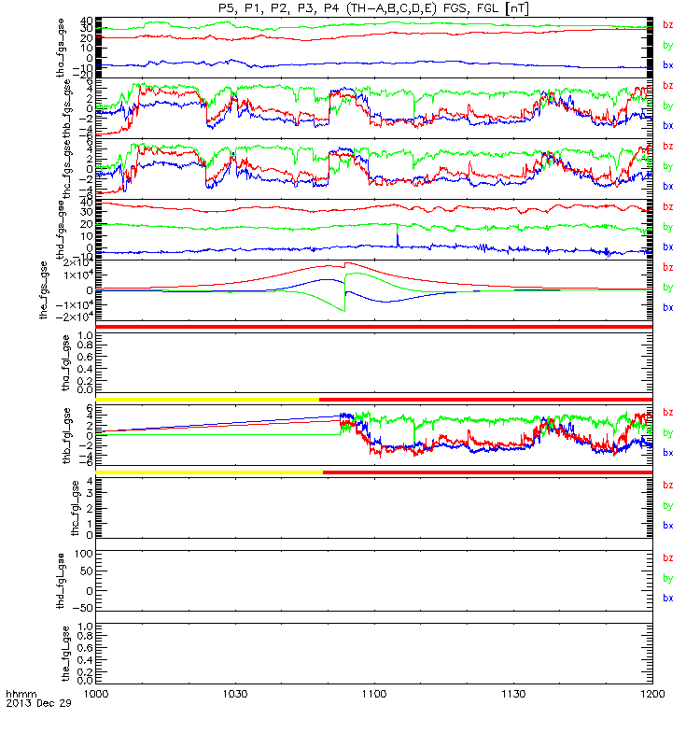
Task: Click the red bar segment above thb_fgl_gse panel
Action: click(x=485, y=400)
